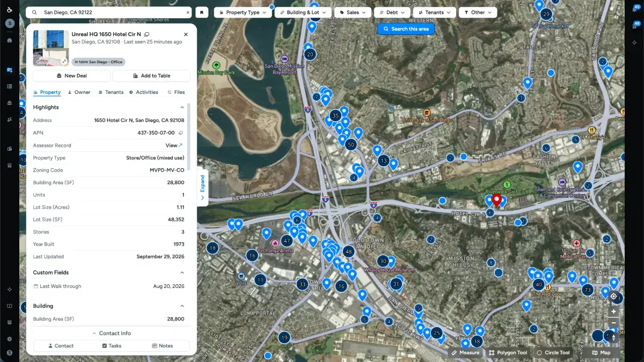Viewport: 644px width, 362px height.
Task: Collapse the Highlights section
Action: (182, 107)
